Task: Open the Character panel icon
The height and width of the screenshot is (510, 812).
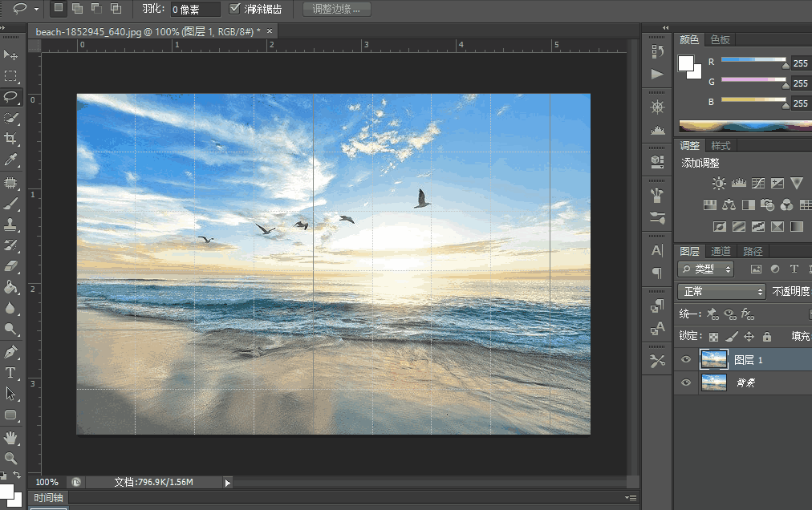Action: pyautogui.click(x=657, y=251)
